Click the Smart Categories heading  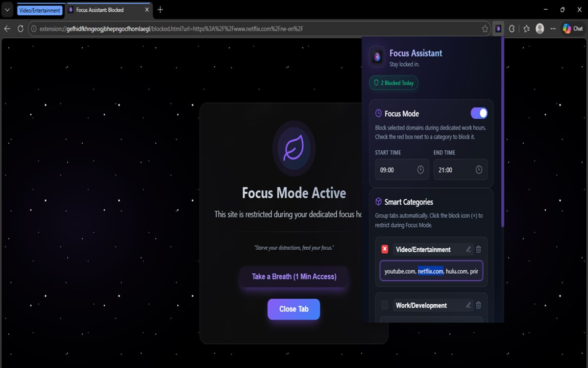[x=409, y=202]
